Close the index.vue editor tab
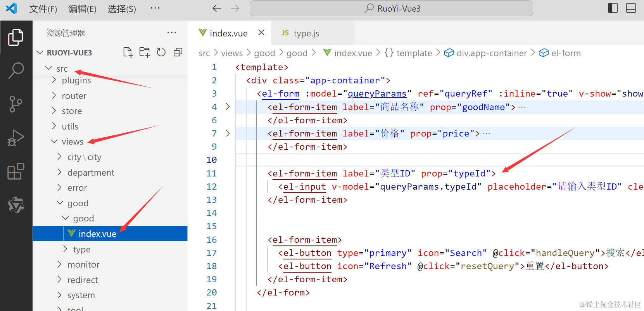644x311 pixels. click(x=261, y=33)
